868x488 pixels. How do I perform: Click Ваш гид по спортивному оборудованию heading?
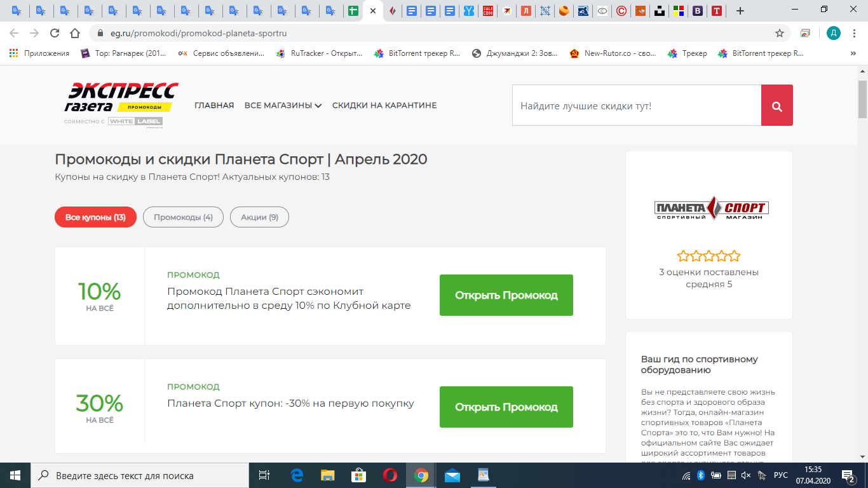tap(700, 364)
